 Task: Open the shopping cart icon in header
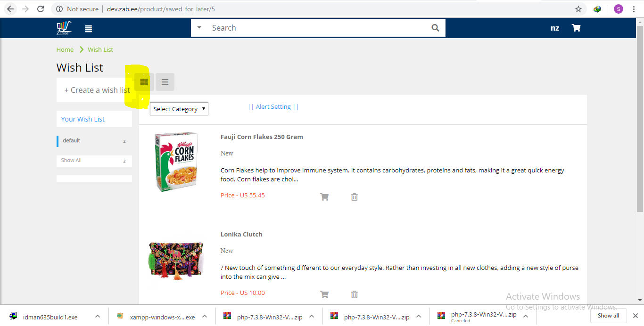tap(576, 28)
